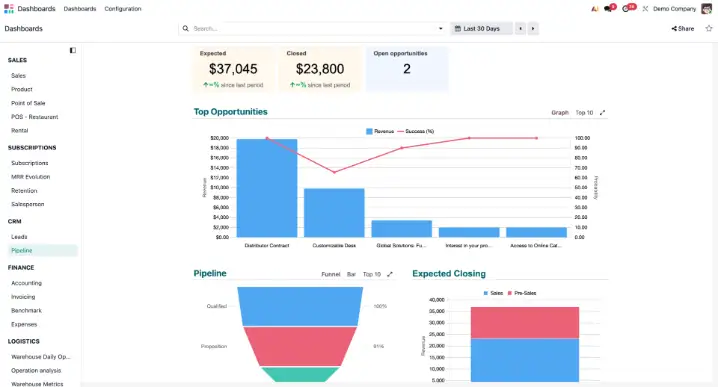Image resolution: width=718 pixels, height=387 pixels.
Task: Collapse the sidebar panel toggle icon
Action: (x=73, y=50)
